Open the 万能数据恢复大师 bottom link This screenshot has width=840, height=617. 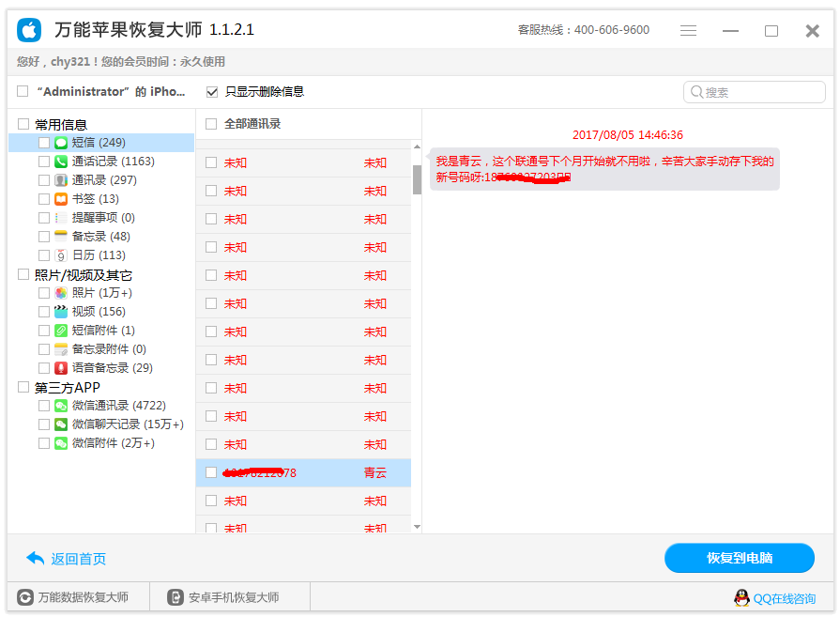pyautogui.click(x=83, y=597)
